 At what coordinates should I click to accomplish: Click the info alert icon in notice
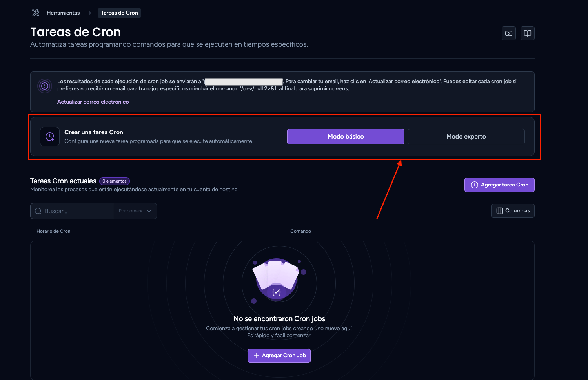point(45,86)
